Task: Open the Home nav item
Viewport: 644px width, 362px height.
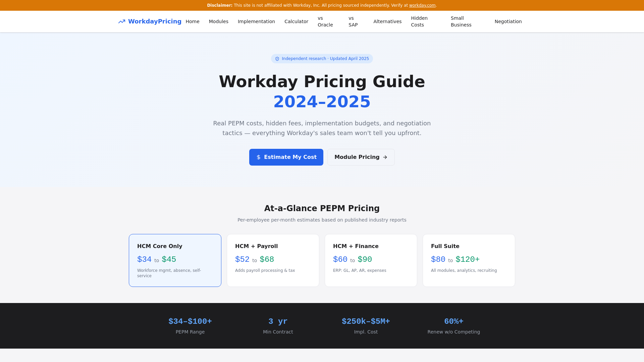Action: tap(193, 21)
